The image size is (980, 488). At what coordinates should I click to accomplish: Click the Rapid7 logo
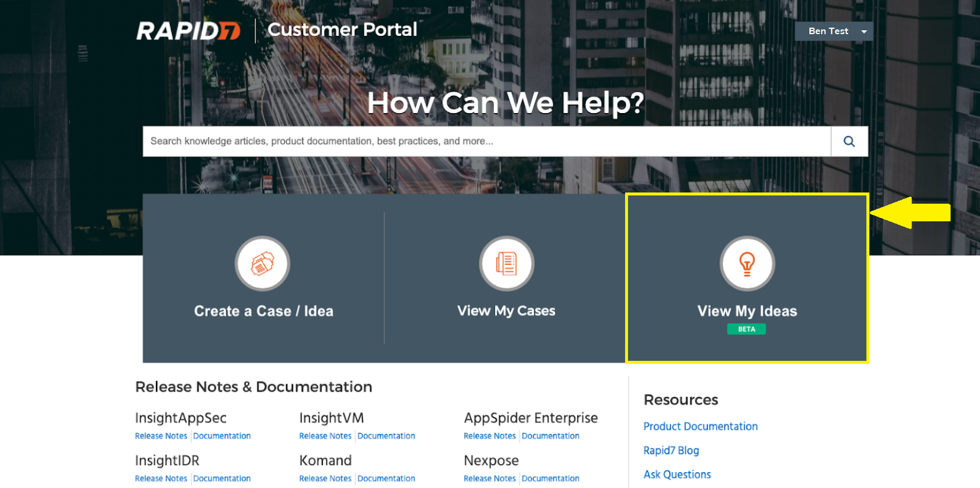(188, 31)
